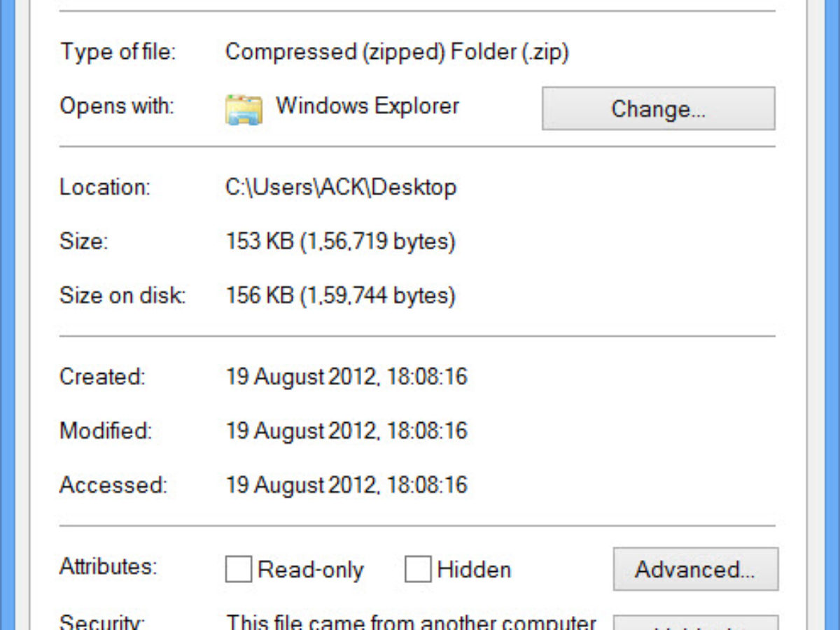Click the Created date value
The width and height of the screenshot is (840, 630).
(x=346, y=377)
